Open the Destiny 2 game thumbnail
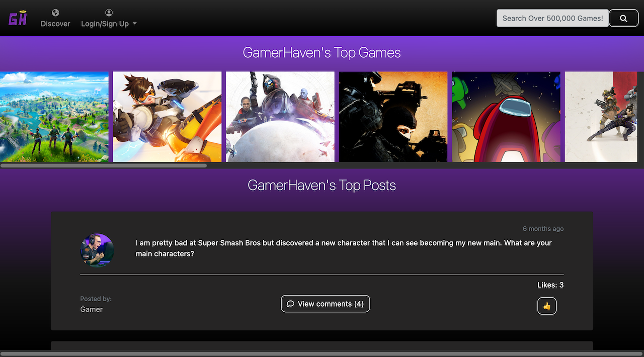644x357 pixels. 280,117
